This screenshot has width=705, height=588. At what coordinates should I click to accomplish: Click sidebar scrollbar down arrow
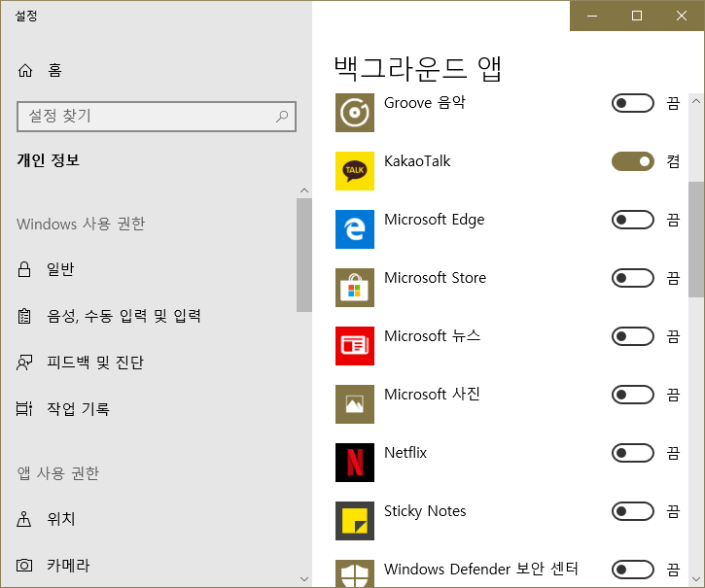click(x=304, y=579)
